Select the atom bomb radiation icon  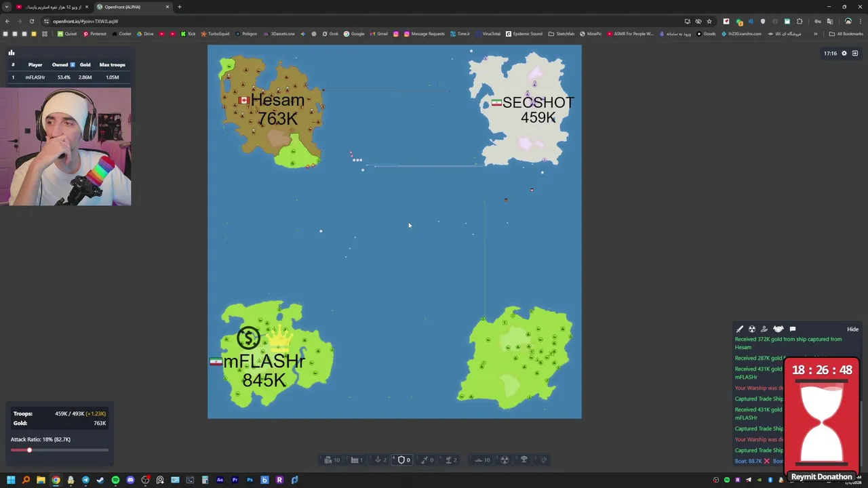[505, 460]
